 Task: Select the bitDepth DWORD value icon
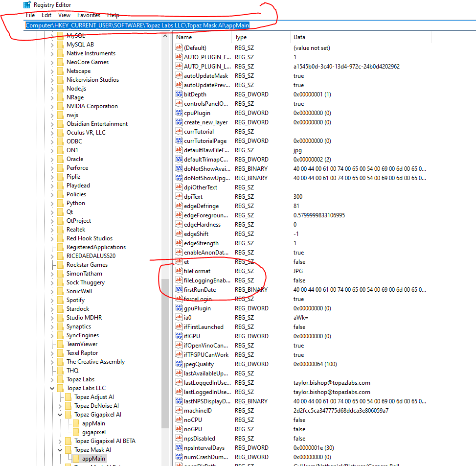pyautogui.click(x=179, y=94)
